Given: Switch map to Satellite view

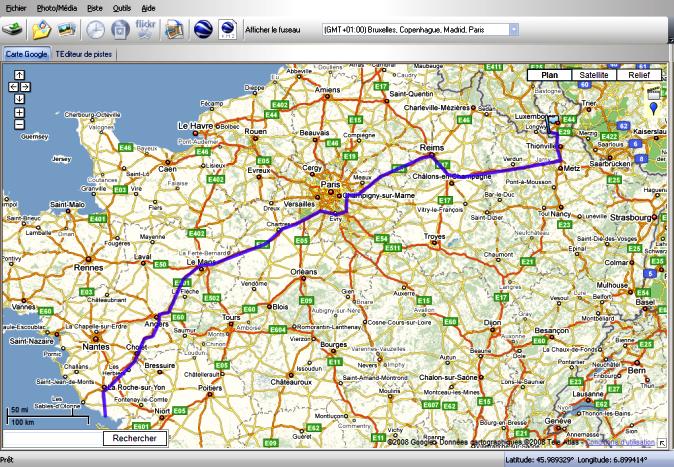Looking at the screenshot, I should click(x=594, y=75).
